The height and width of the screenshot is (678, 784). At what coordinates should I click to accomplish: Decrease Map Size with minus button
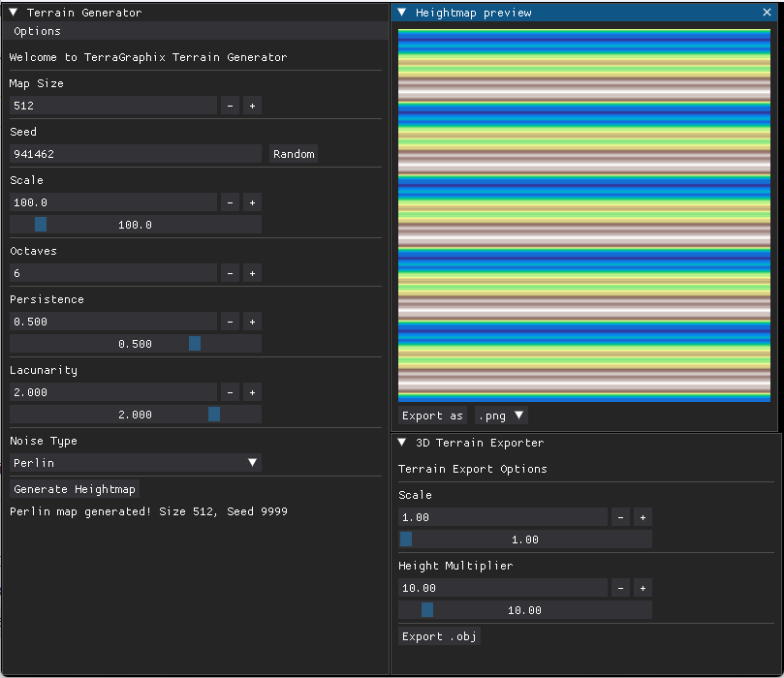[230, 106]
